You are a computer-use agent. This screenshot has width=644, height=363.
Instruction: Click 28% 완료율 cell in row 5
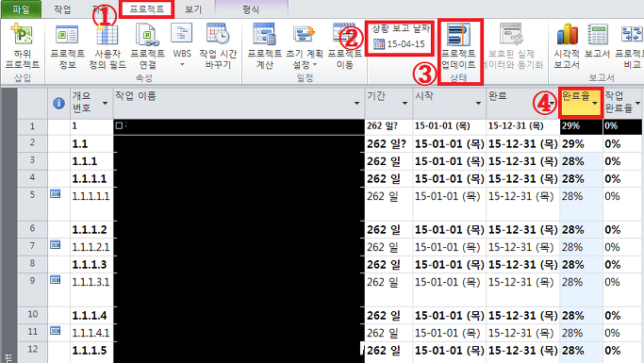pyautogui.click(x=581, y=204)
